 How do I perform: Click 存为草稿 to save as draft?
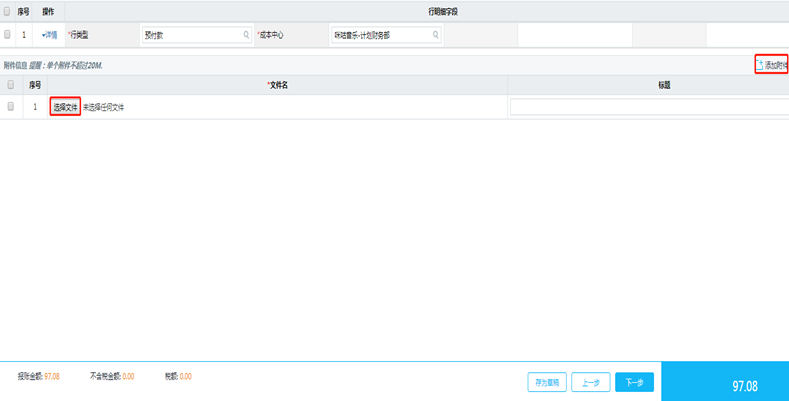coord(547,382)
